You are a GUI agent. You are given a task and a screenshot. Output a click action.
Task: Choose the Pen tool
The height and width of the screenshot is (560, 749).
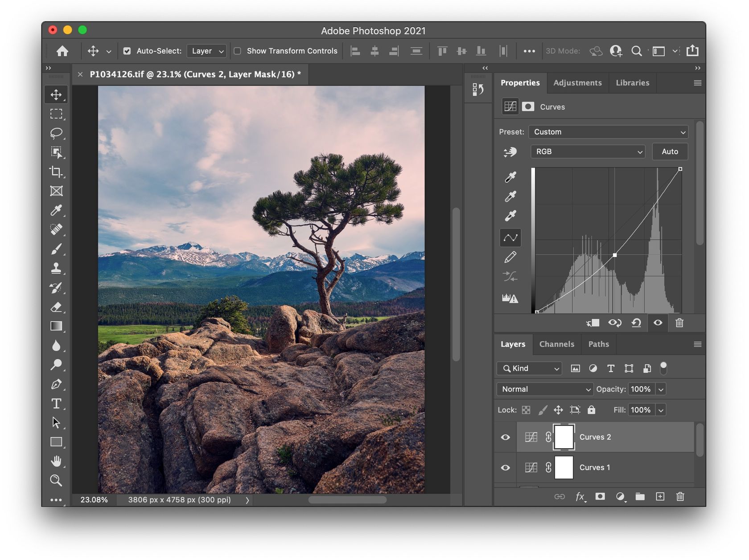tap(56, 384)
